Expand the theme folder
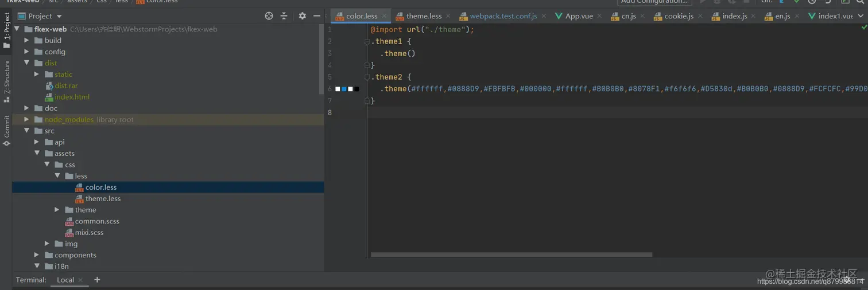Screen dimensions: 868x290 point(57,210)
